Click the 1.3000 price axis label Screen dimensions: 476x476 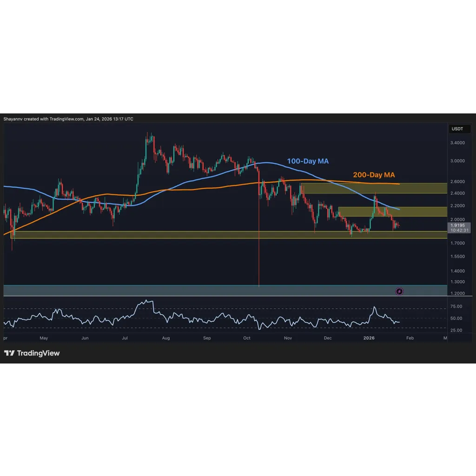pyautogui.click(x=457, y=282)
